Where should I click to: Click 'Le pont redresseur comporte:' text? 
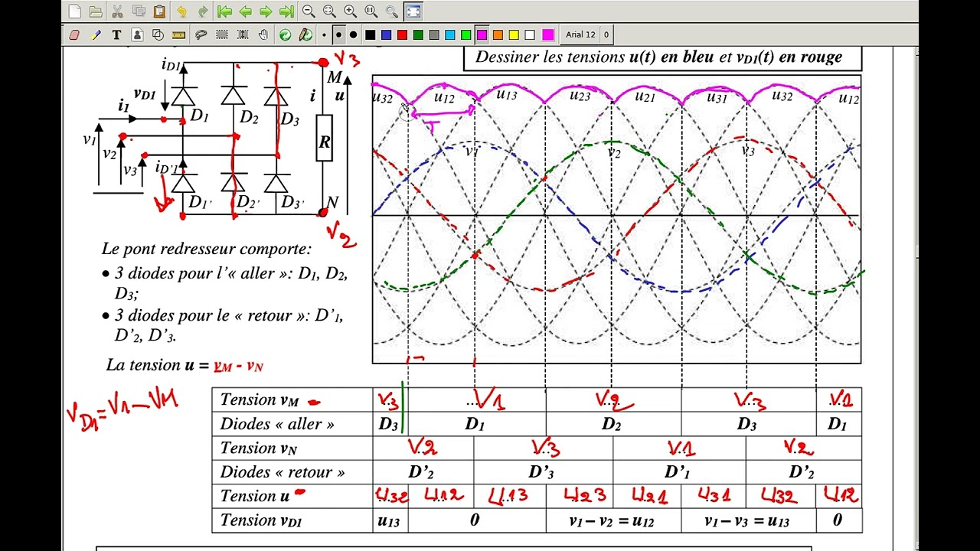[x=207, y=249]
